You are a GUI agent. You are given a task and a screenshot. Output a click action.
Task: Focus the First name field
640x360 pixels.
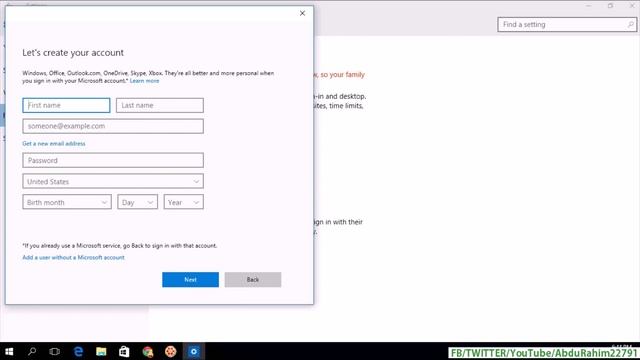point(66,105)
